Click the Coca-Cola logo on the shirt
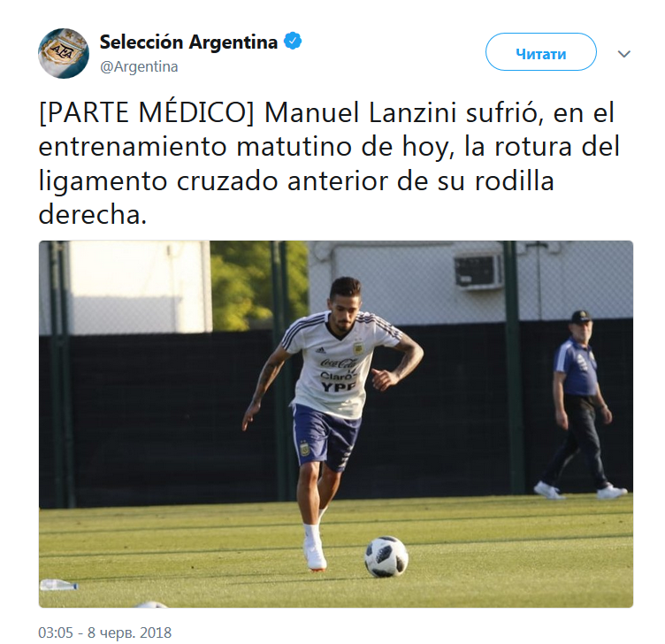 coord(338,364)
